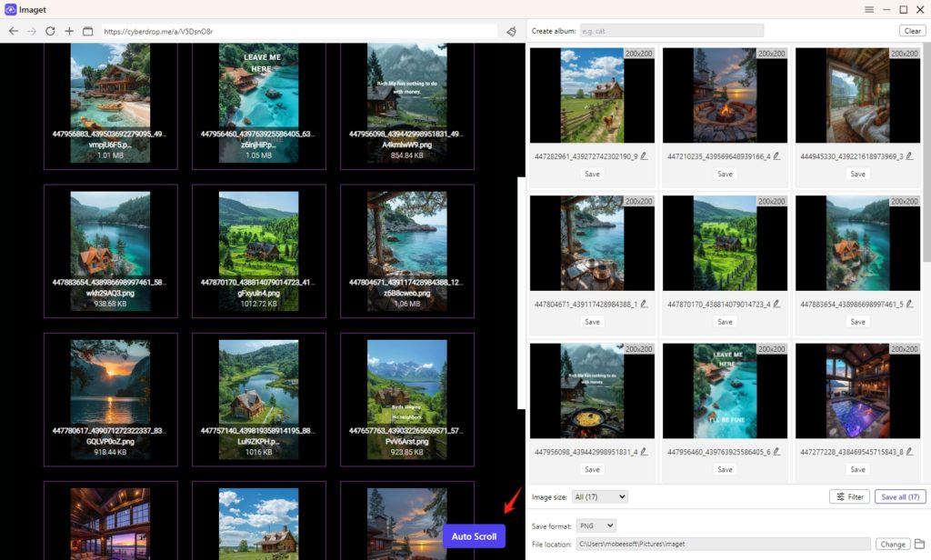The image size is (931, 560).
Task: Reload the current page
Action: (x=50, y=31)
